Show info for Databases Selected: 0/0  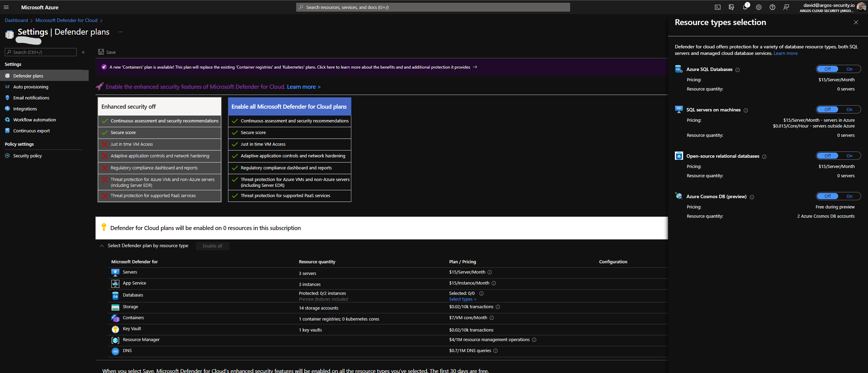(x=481, y=293)
